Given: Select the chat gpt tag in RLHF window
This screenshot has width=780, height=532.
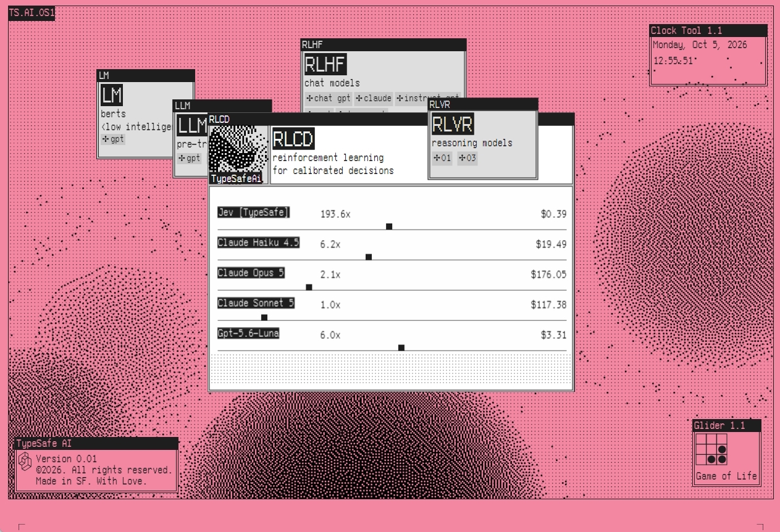Looking at the screenshot, I should tap(329, 98).
